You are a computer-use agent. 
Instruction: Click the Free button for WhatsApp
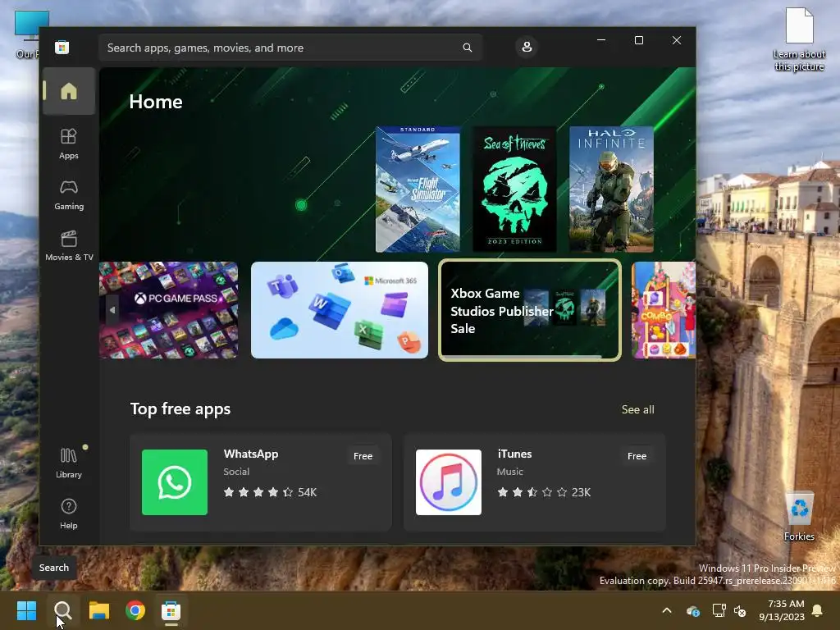point(363,456)
